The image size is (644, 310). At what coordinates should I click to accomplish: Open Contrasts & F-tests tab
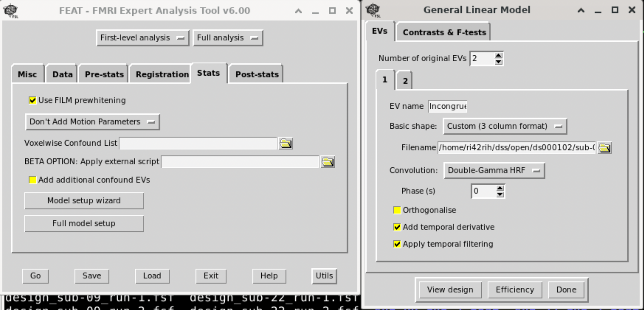tap(444, 32)
